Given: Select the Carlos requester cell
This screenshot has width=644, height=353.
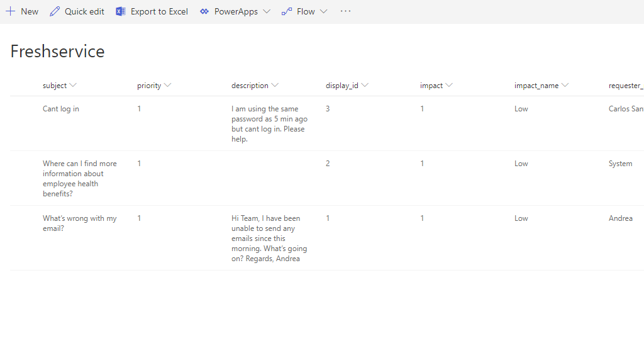Looking at the screenshot, I should click(x=625, y=109).
